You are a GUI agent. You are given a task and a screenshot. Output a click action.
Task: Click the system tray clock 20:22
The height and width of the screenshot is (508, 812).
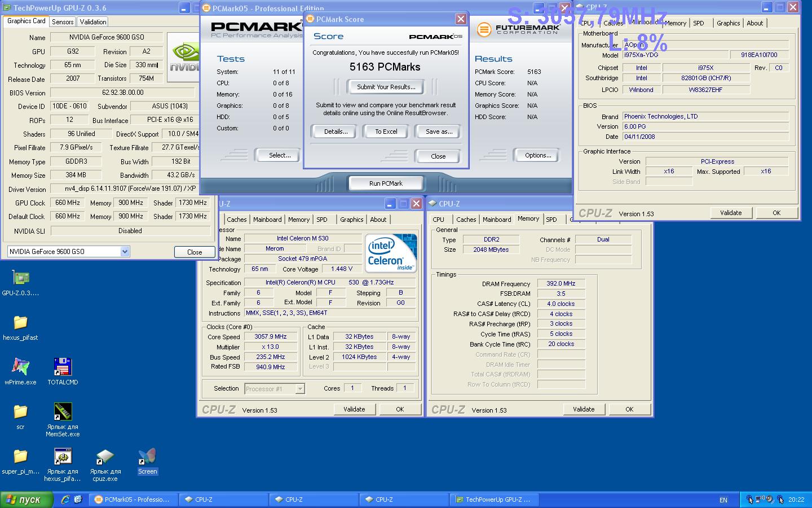click(796, 500)
